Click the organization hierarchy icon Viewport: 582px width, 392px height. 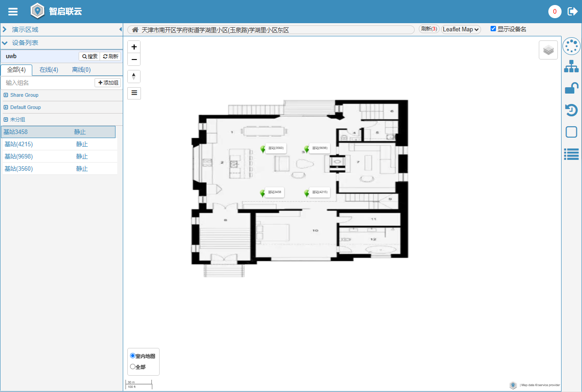coord(571,66)
